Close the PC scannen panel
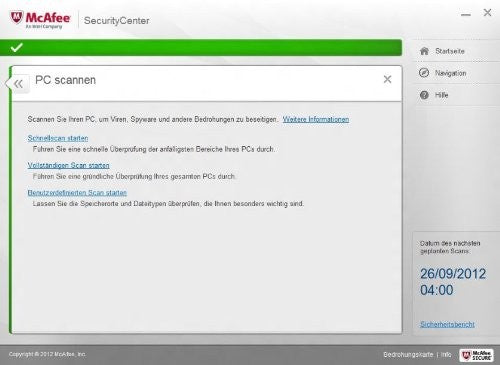 click(x=387, y=79)
